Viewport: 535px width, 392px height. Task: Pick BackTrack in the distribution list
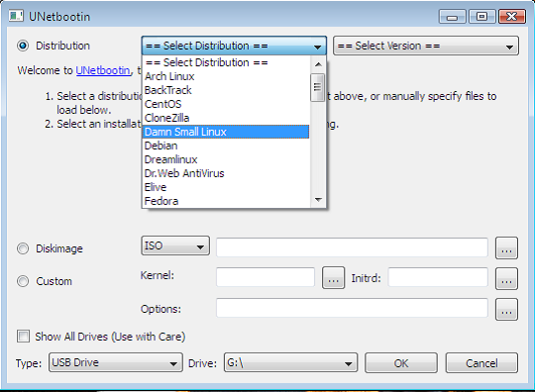coord(226,90)
